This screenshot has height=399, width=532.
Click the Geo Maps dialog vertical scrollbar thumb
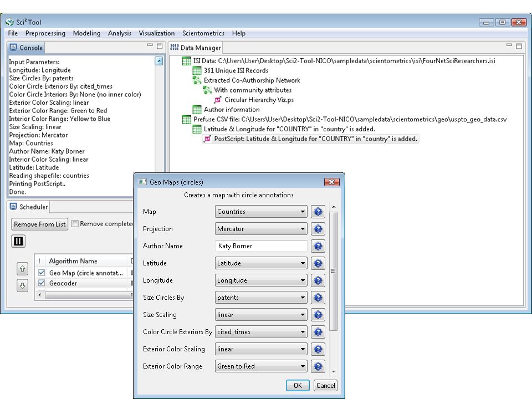coord(333,271)
